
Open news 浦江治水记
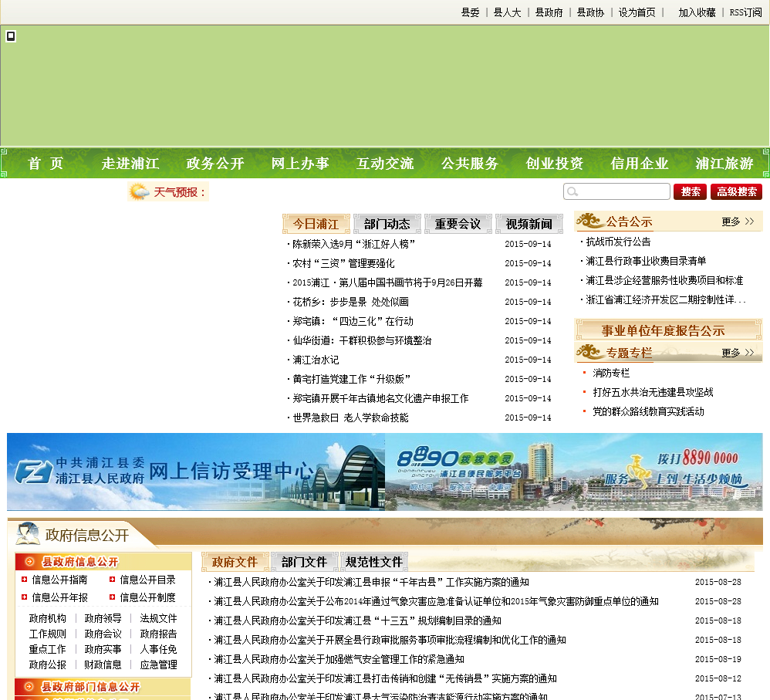[316, 360]
